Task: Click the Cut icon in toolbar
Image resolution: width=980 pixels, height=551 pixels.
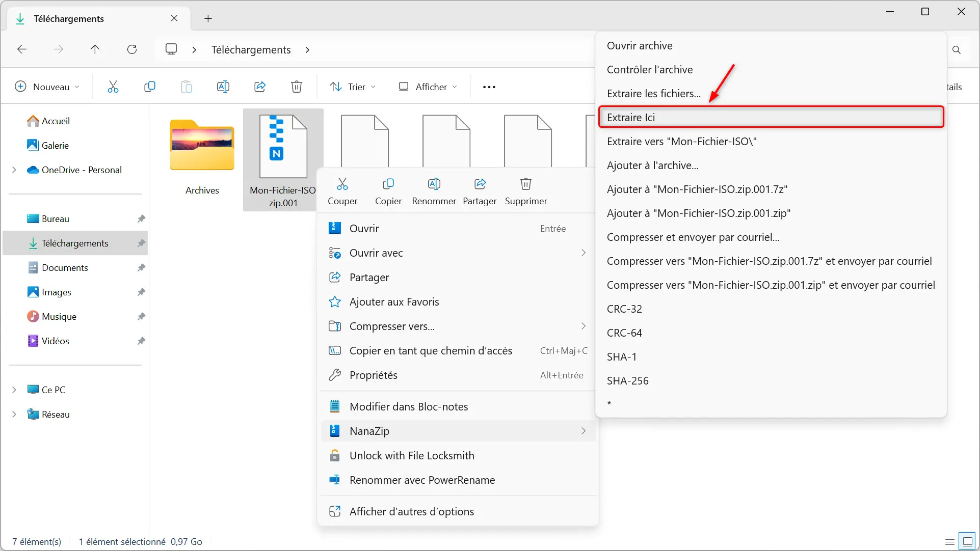Action: pyautogui.click(x=113, y=86)
